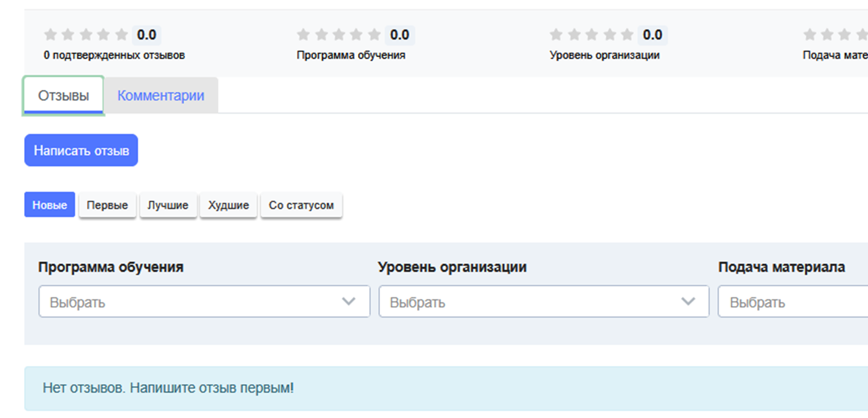The image size is (868, 418).
Task: Select the Первые filter option
Action: (x=107, y=204)
